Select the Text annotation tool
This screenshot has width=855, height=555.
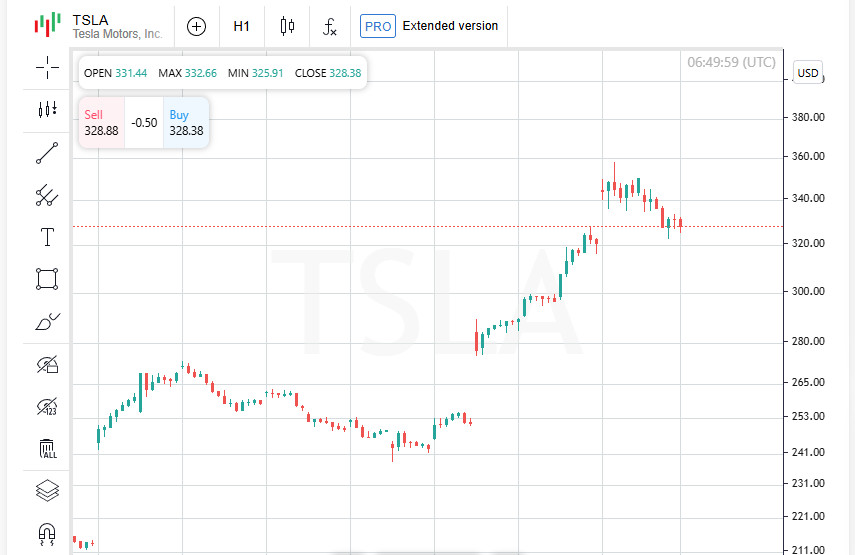click(47, 237)
